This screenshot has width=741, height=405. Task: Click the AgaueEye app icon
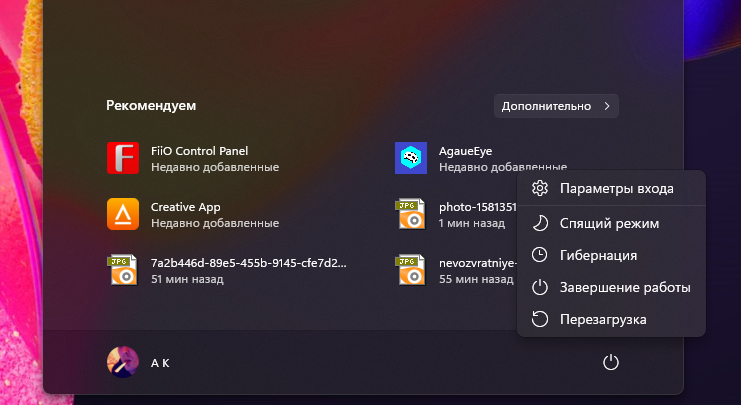tap(410, 158)
